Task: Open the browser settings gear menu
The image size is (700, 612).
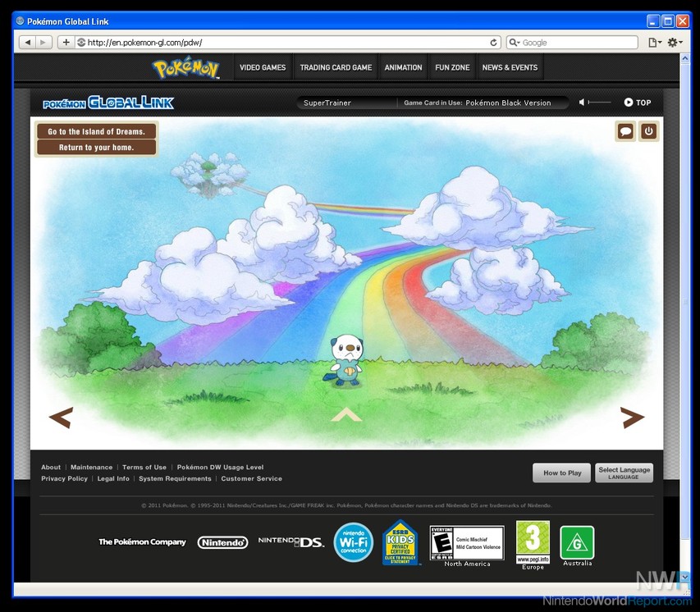Action: pos(675,43)
